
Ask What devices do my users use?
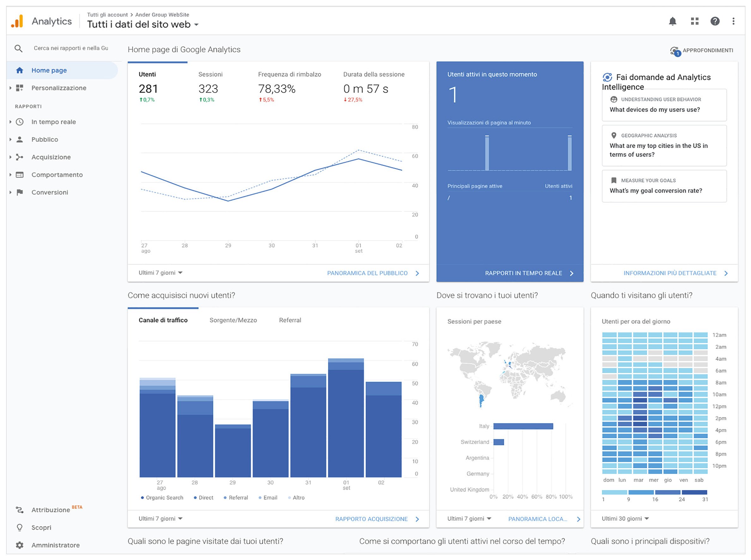664,105
